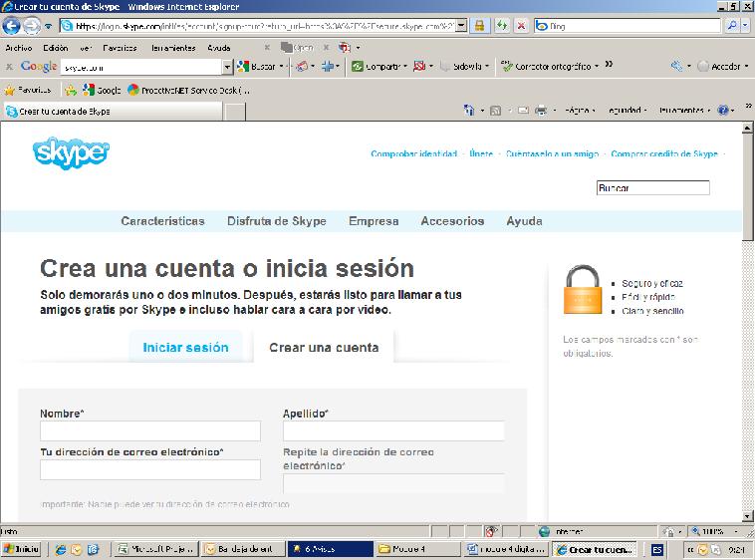
Task: Open the Sidewiki button in Google toolbar
Action: tap(464, 67)
